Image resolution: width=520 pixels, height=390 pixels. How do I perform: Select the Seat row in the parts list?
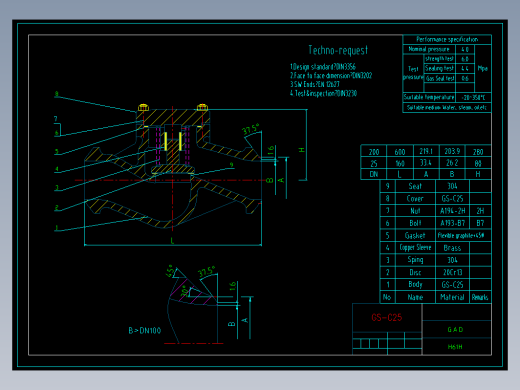435,186
